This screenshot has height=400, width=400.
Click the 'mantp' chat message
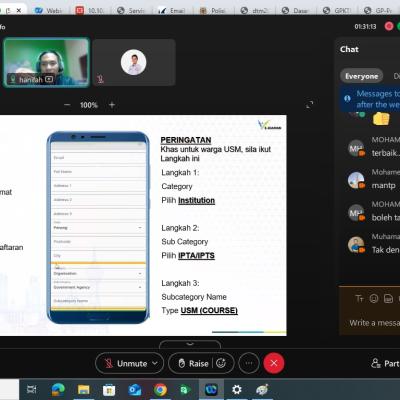[x=383, y=185]
